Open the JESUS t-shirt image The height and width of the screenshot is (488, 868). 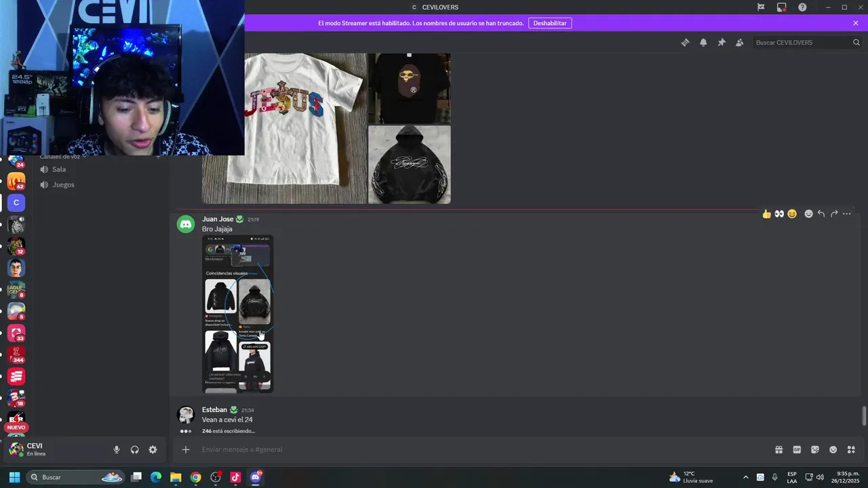[x=305, y=129]
